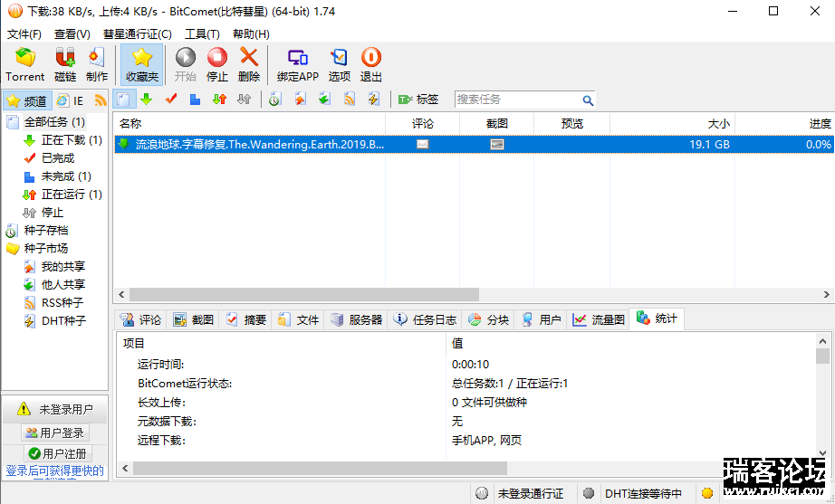
Task: Filter unfinished tasks with blue icon
Action: [x=195, y=99]
